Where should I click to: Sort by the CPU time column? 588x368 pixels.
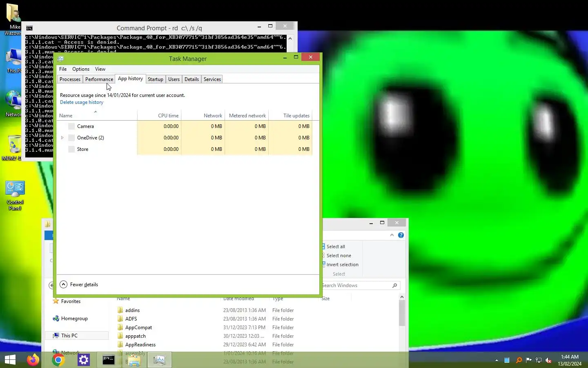pyautogui.click(x=159, y=116)
